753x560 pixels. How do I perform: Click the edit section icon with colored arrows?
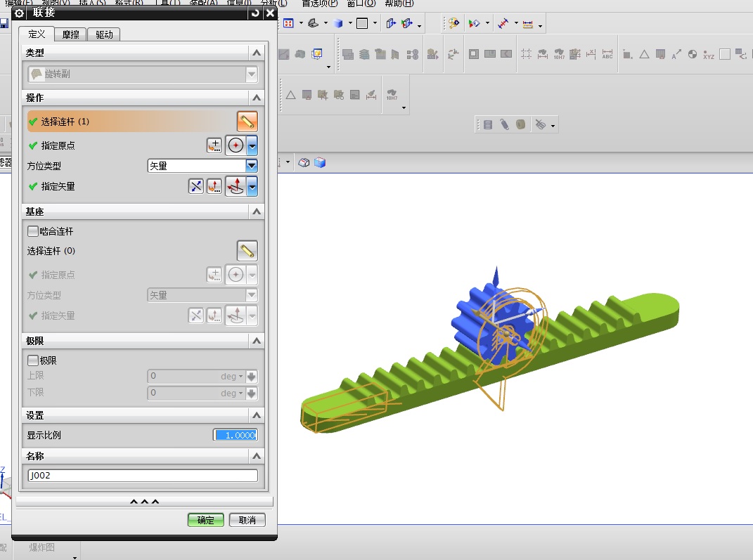407,23
